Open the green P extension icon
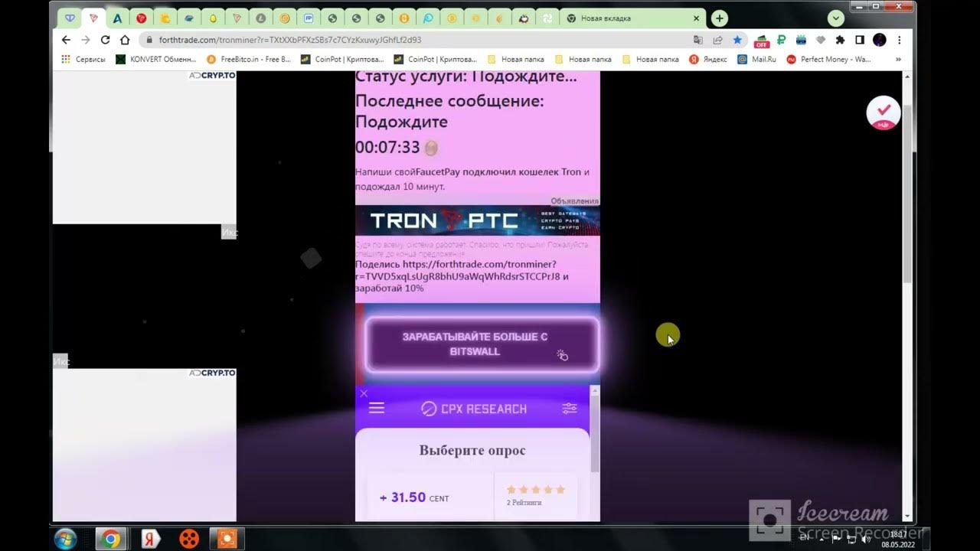 pos(781,40)
